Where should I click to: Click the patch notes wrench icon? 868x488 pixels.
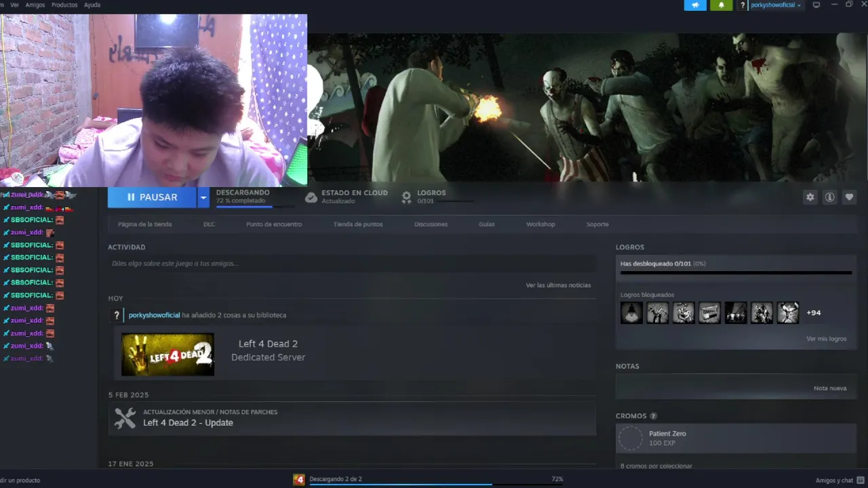[125, 418]
